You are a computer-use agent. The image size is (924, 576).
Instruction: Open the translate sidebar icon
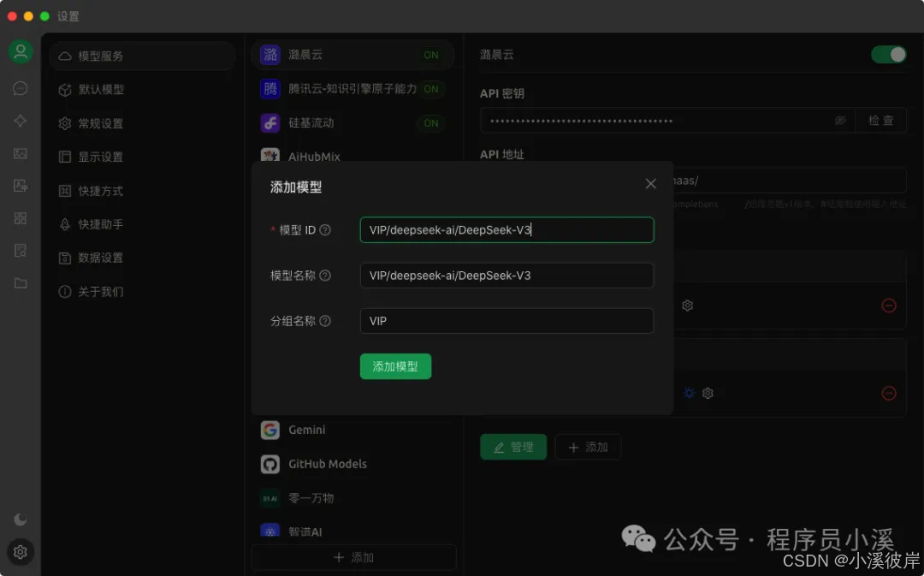coord(20,186)
